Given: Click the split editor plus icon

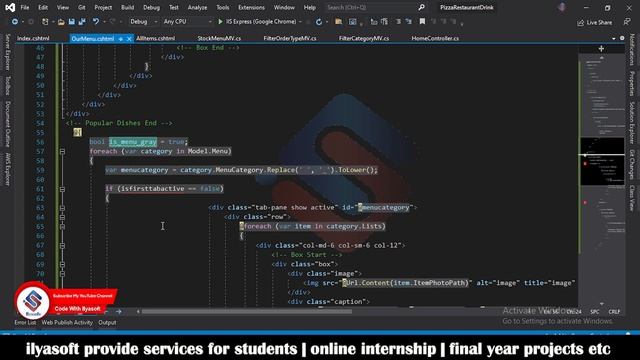Looking at the screenshot, I should 601,49.
